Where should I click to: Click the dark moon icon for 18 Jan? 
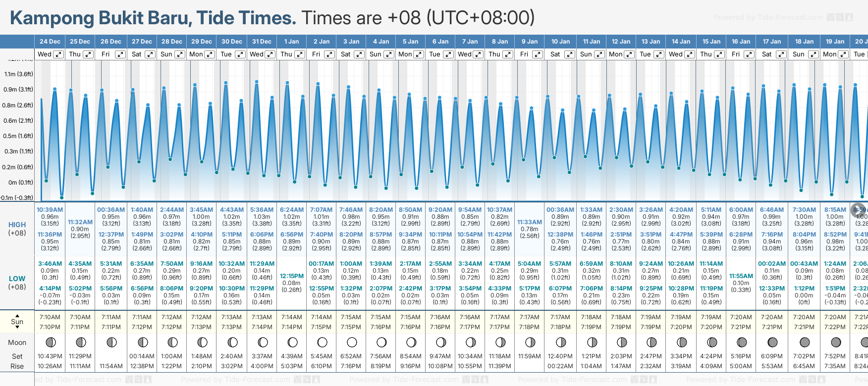coord(805,342)
